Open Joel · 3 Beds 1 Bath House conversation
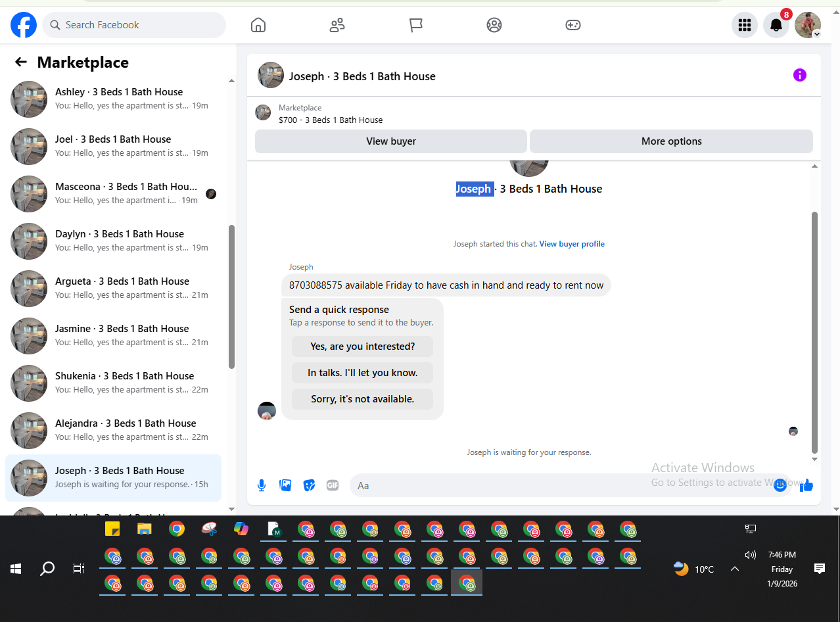 tap(113, 146)
